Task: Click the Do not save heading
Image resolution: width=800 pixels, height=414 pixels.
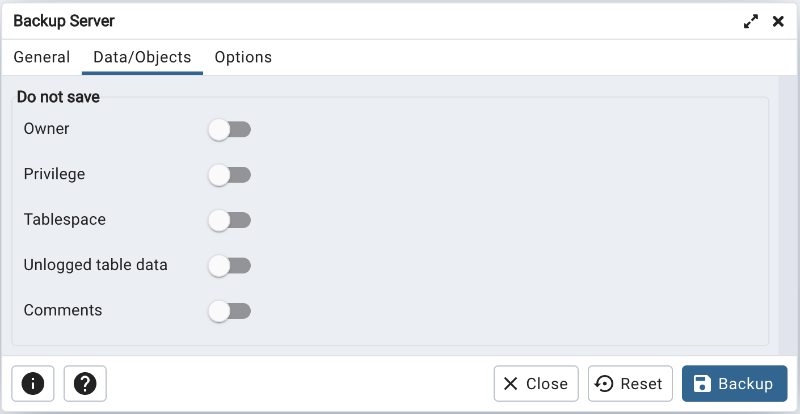Action: coord(58,98)
